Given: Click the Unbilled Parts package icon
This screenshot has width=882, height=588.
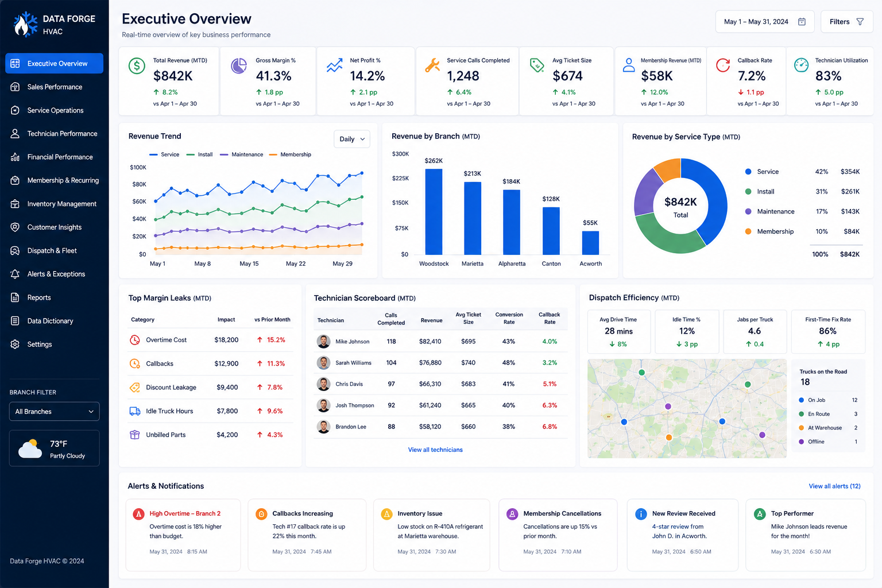Looking at the screenshot, I should (135, 435).
